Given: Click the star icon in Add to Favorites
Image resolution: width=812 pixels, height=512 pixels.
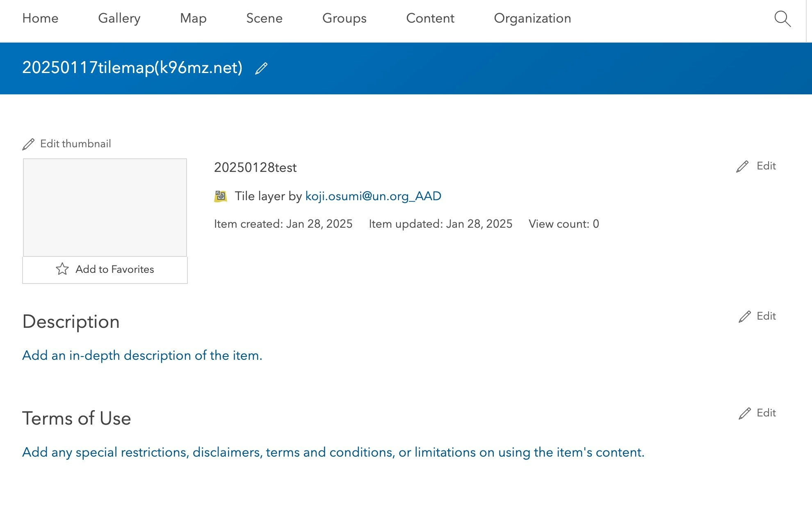Looking at the screenshot, I should [x=62, y=269].
